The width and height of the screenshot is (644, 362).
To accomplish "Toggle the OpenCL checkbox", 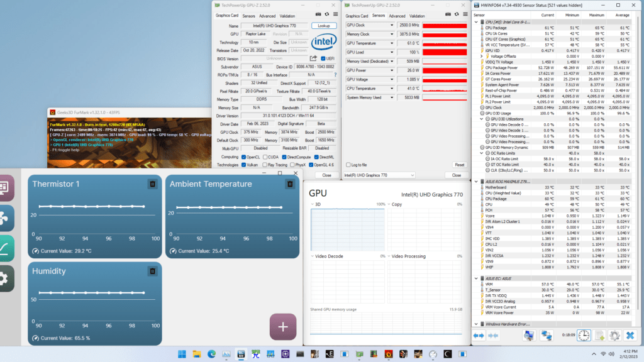I will 244,156.
